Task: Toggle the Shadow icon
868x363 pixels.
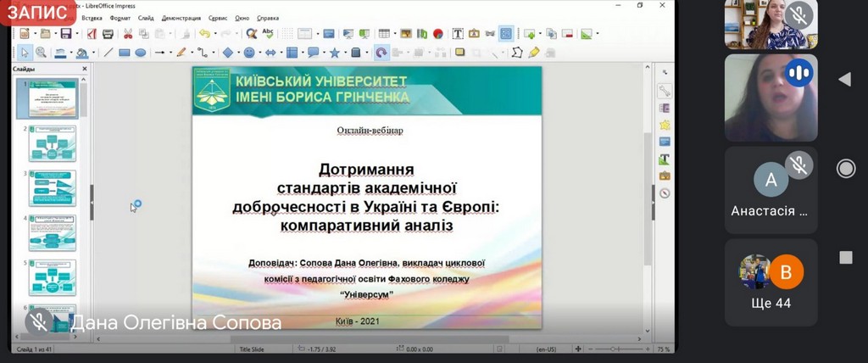Action: pos(459,53)
